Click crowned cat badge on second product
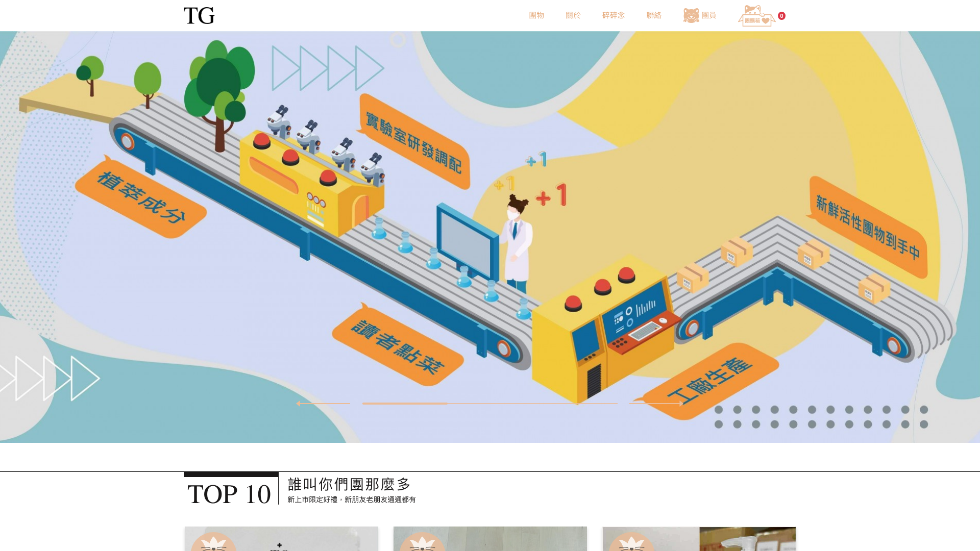This screenshot has width=980, height=551. 422,543
